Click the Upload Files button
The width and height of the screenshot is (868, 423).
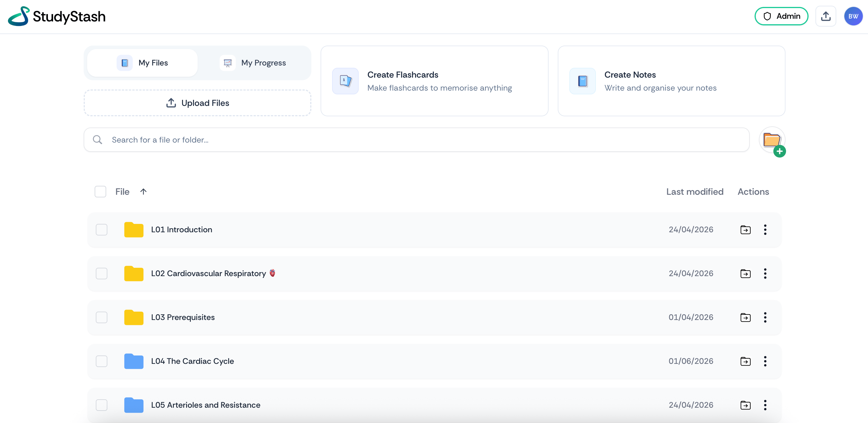197,103
